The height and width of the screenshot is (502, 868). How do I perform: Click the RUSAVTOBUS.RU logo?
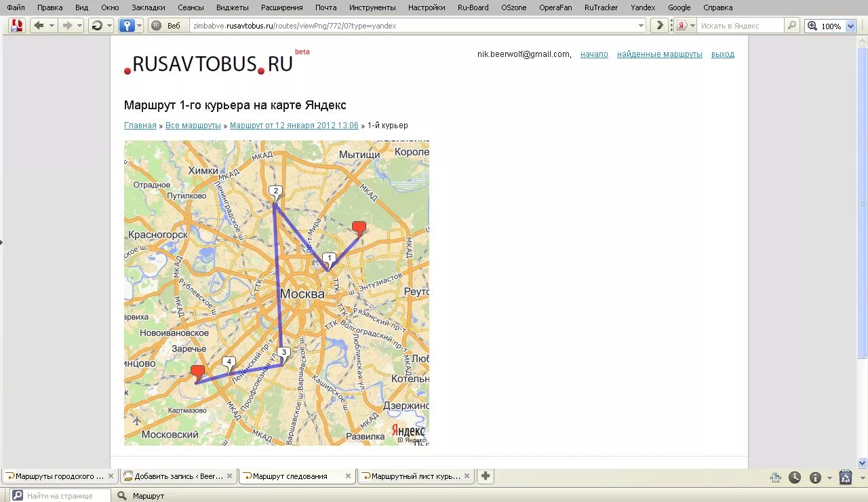208,64
